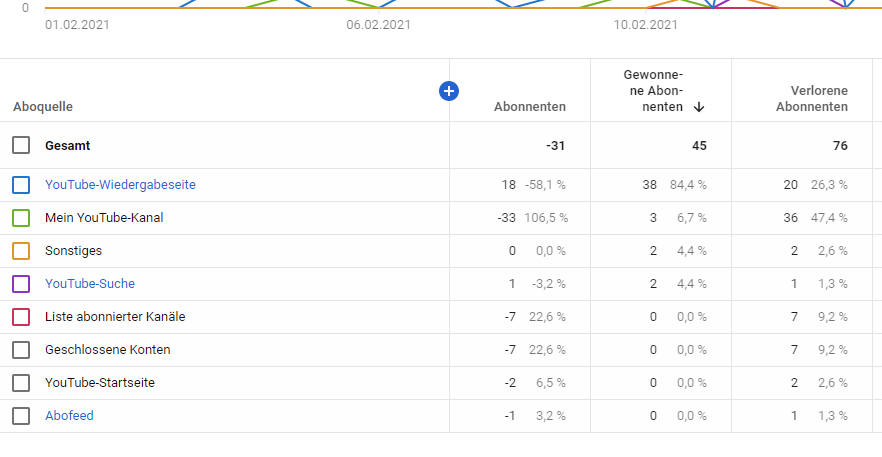Click the 10.02.2021 chart axis label

[x=645, y=25]
